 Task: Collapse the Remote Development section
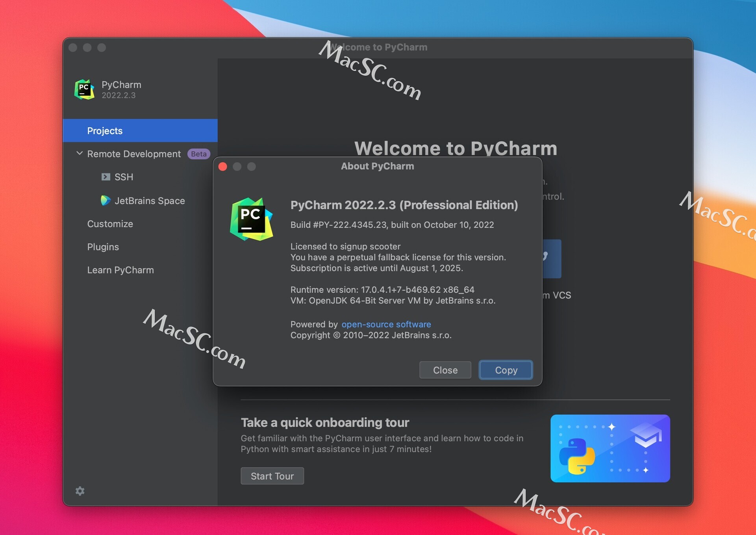pyautogui.click(x=80, y=153)
